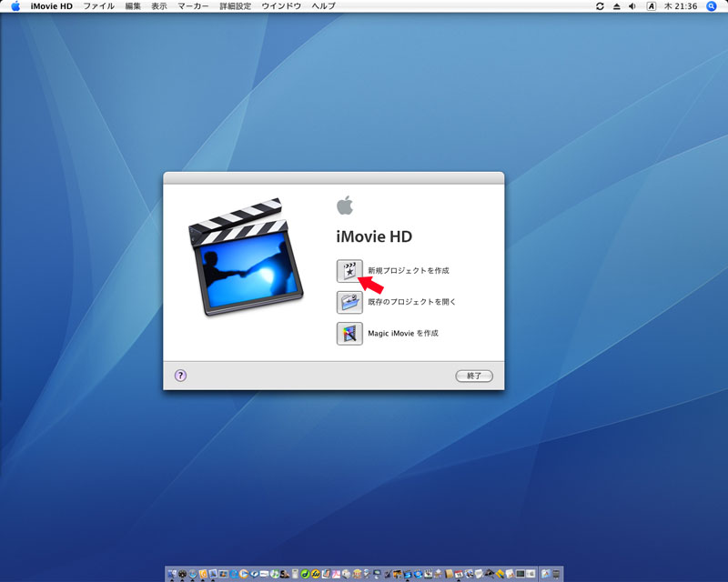Open the 編集 menu

tap(133, 6)
